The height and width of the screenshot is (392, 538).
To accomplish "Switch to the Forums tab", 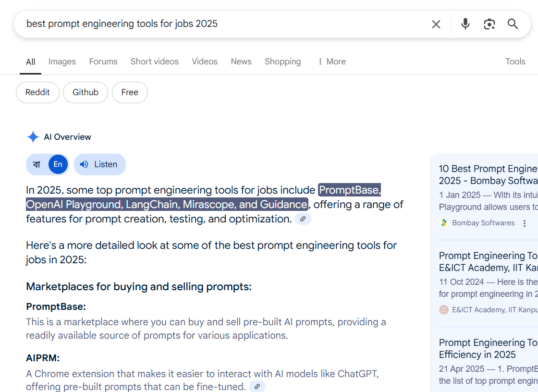I will tap(103, 61).
